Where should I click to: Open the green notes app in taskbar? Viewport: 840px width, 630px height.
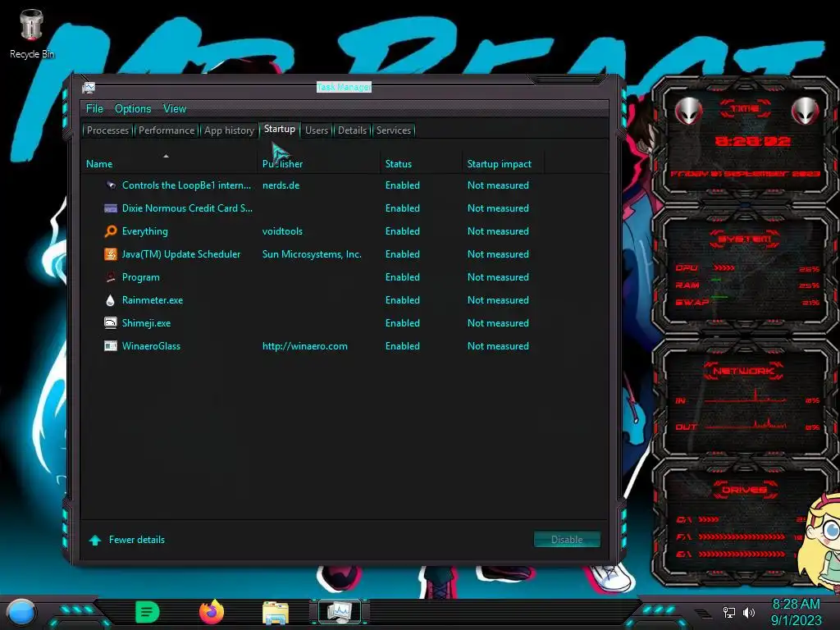click(148, 612)
